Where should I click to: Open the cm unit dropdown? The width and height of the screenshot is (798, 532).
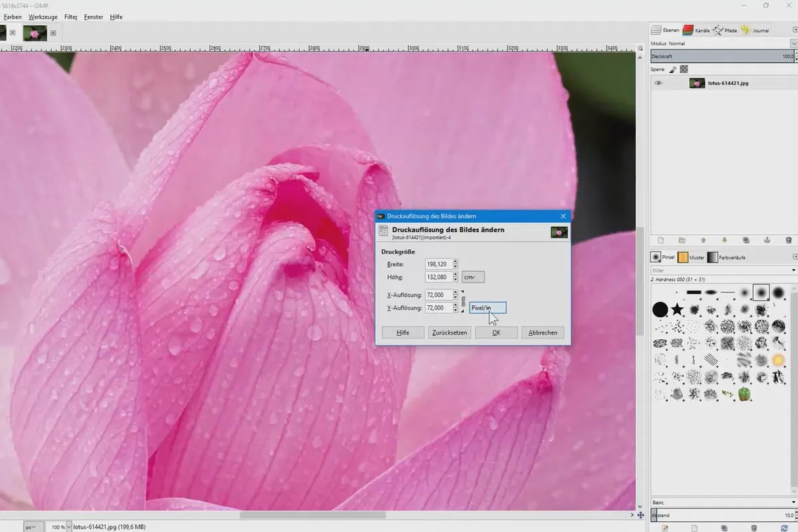[473, 277]
